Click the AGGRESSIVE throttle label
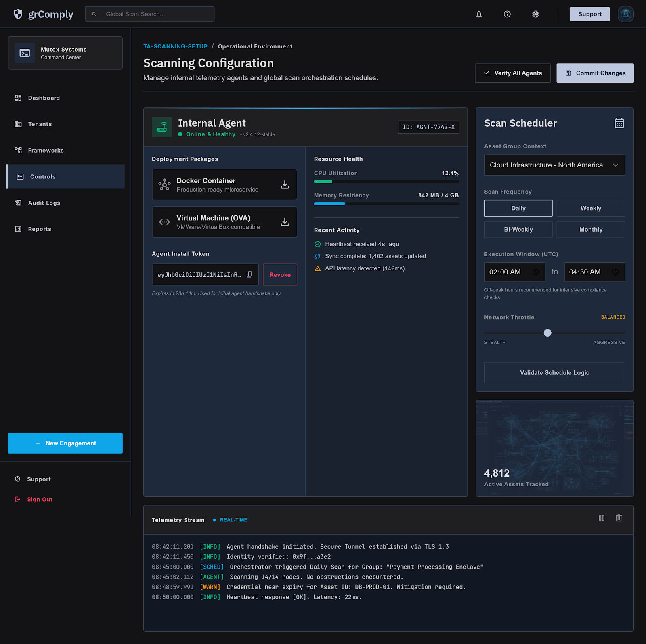The width and height of the screenshot is (646, 644). 609,343
